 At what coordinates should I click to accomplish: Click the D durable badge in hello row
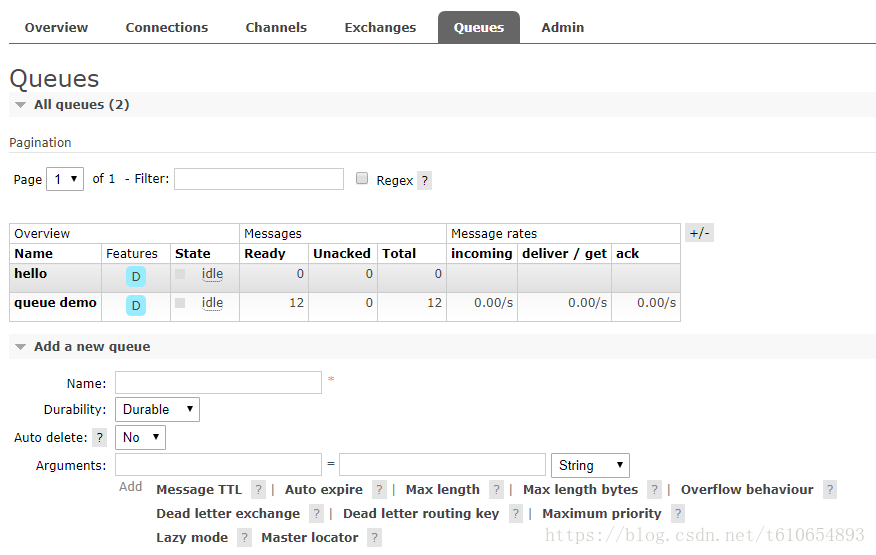pyautogui.click(x=136, y=277)
